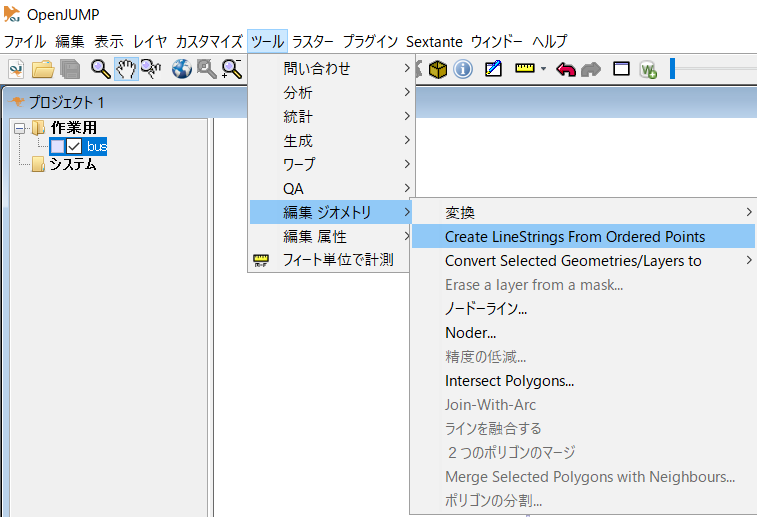757x517 pixels.
Task: Open the カスタマイズ menu
Action: tap(209, 42)
